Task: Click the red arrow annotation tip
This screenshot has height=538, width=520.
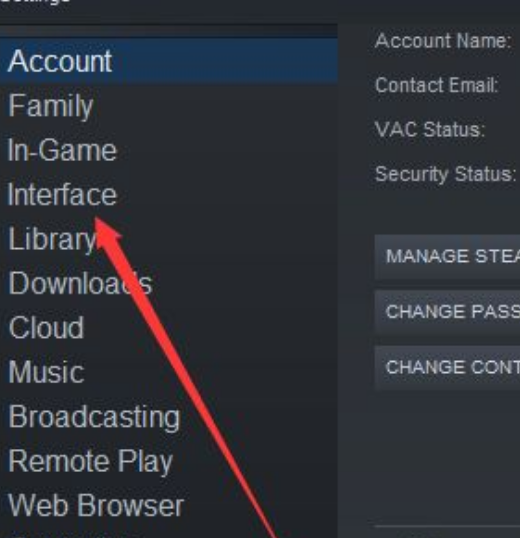Action: click(x=97, y=220)
